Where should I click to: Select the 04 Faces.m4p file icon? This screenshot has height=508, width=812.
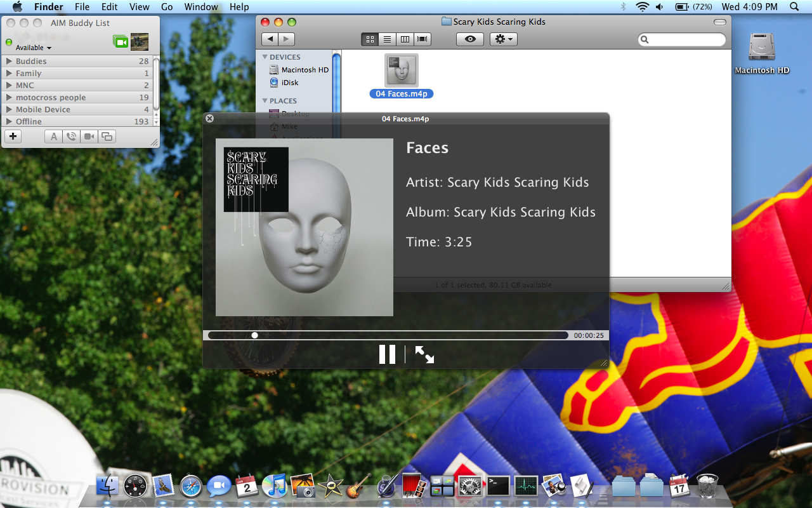tap(402, 70)
